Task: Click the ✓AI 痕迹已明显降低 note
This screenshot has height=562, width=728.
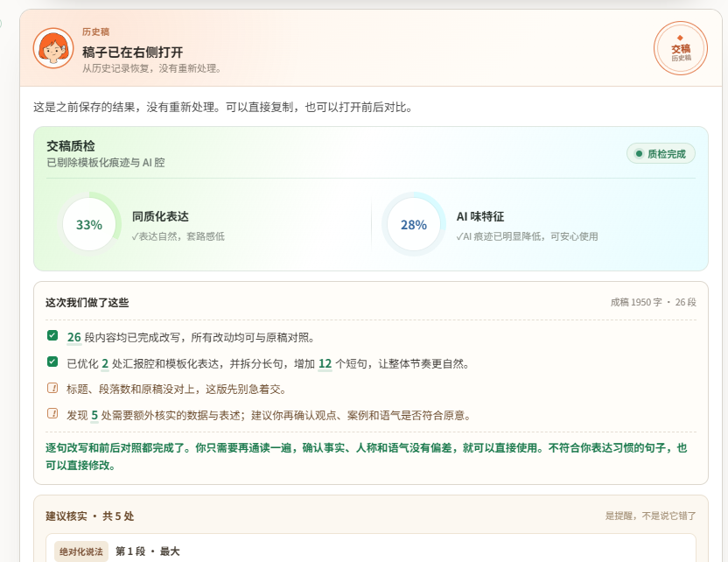Action: coord(527,236)
